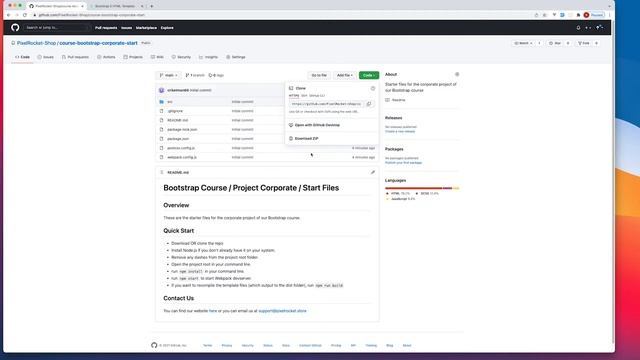
Task: Select the Code repository tab
Action: (x=22, y=57)
